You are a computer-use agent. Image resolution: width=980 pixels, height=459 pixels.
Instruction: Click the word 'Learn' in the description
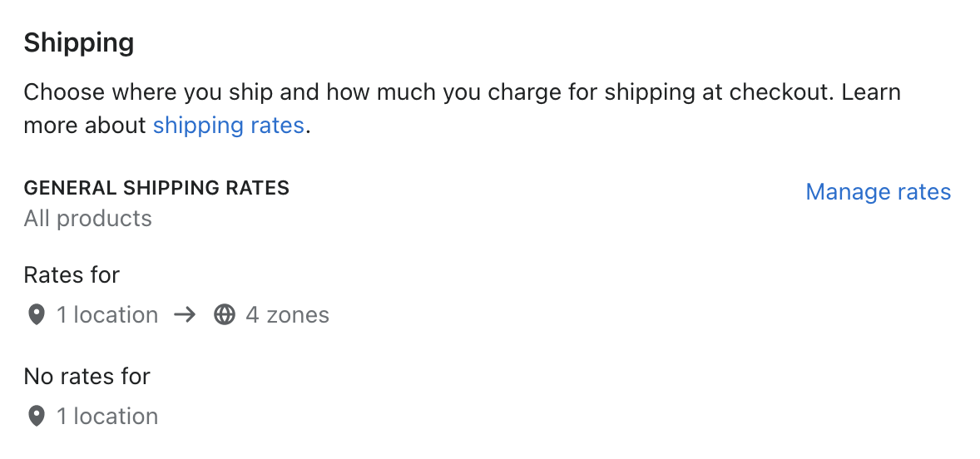pyautogui.click(x=871, y=91)
